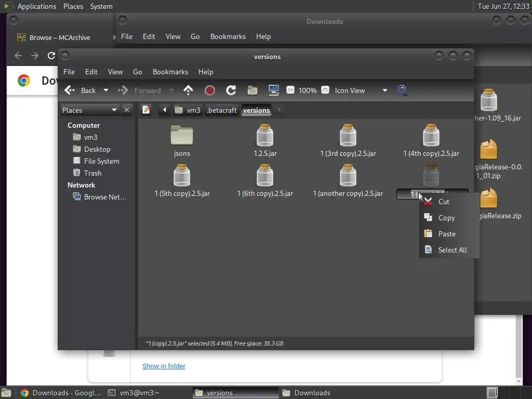Open the Computer toolbar icon
The image size is (532, 399).
[x=274, y=90]
